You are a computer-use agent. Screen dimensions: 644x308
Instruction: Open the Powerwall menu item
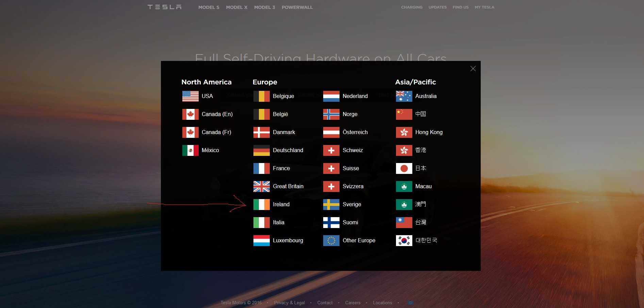pos(297,7)
